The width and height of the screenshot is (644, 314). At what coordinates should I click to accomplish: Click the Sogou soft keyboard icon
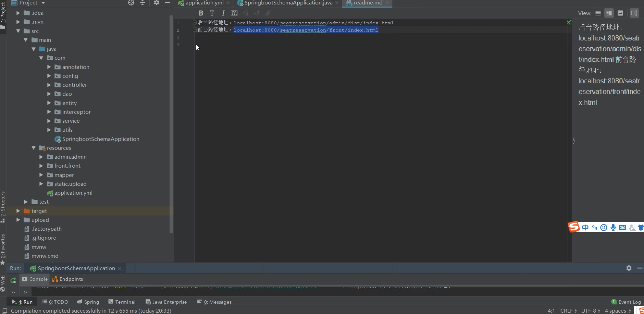622,228
